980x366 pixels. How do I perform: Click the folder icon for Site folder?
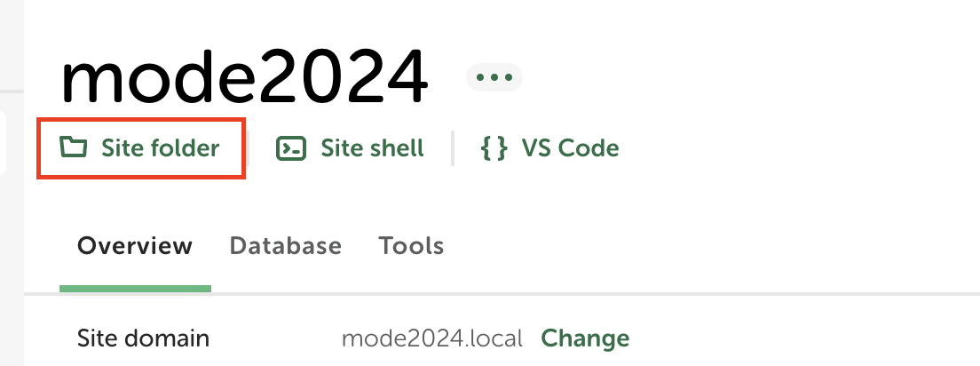[x=74, y=147]
